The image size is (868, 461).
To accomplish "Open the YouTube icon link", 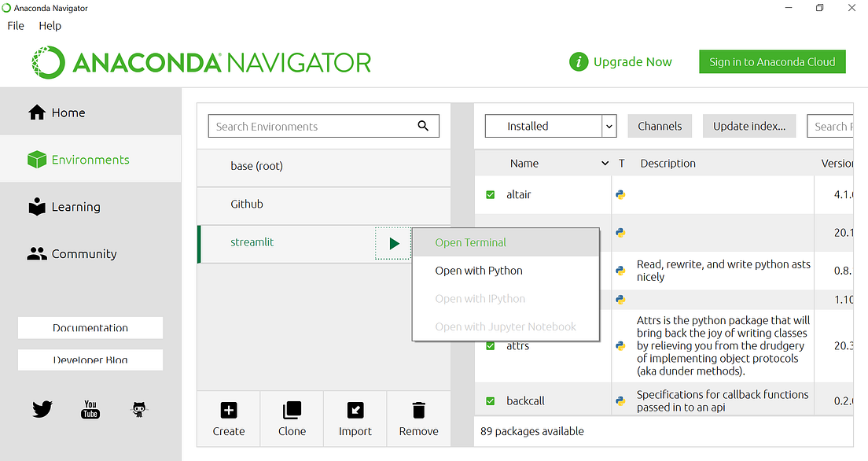I will (x=90, y=409).
